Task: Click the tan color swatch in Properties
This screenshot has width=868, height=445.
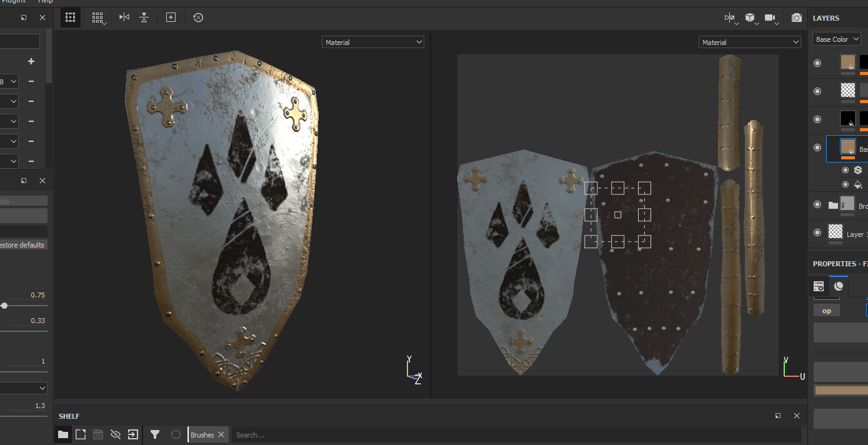Action: coord(841,390)
